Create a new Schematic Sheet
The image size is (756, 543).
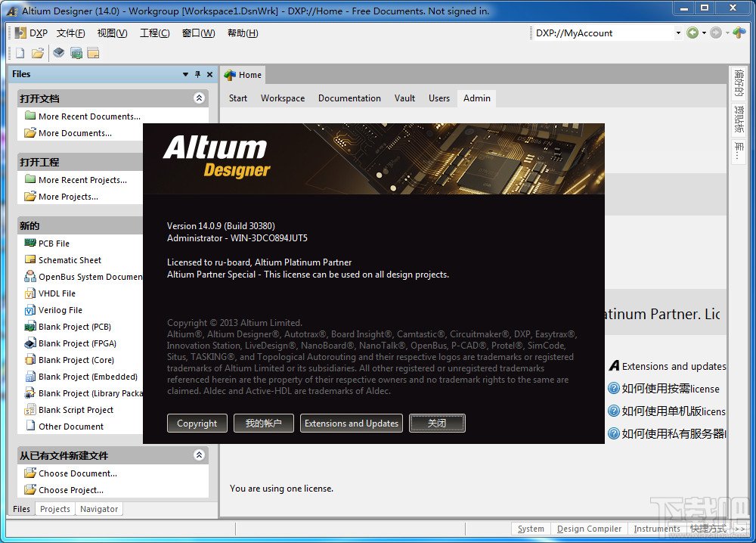pyautogui.click(x=70, y=260)
